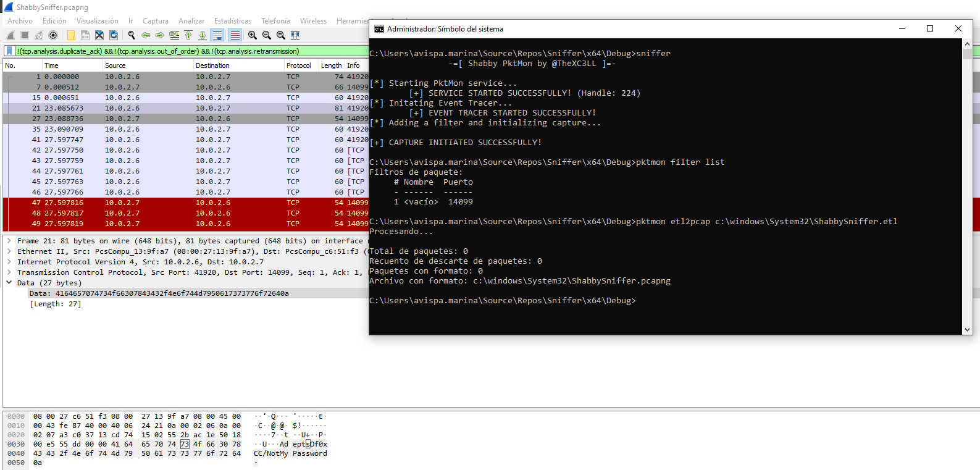
Task: Click inside the display filter field
Action: [x=191, y=51]
